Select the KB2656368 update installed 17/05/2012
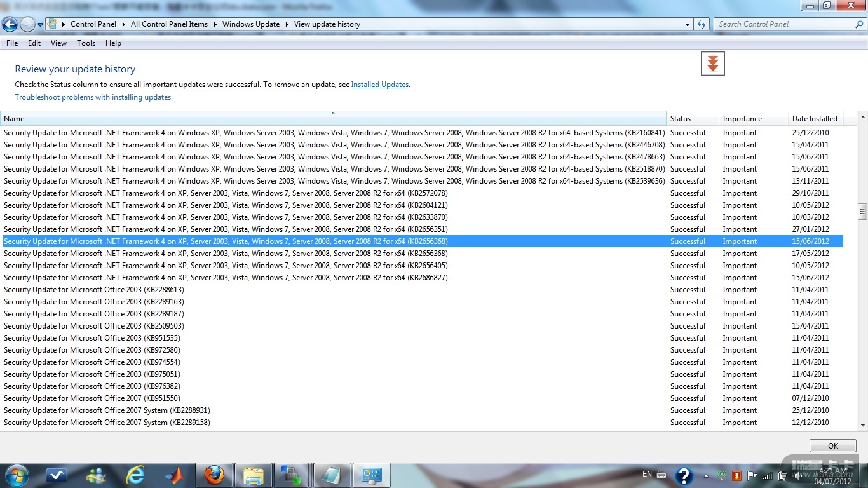The image size is (868, 488). pyautogui.click(x=423, y=254)
